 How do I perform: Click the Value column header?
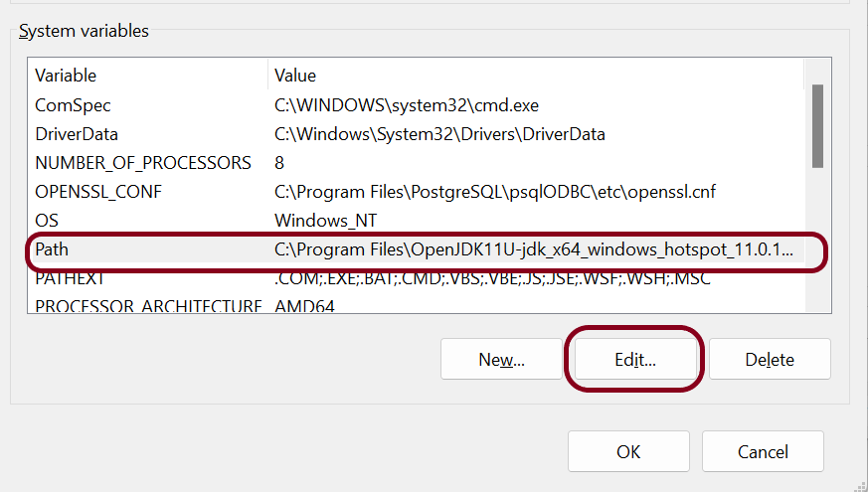coord(295,76)
